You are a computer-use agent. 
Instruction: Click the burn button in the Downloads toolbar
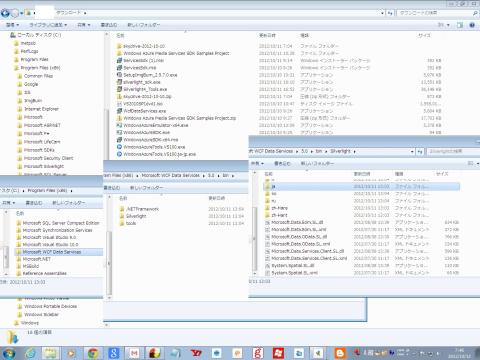click(x=109, y=25)
